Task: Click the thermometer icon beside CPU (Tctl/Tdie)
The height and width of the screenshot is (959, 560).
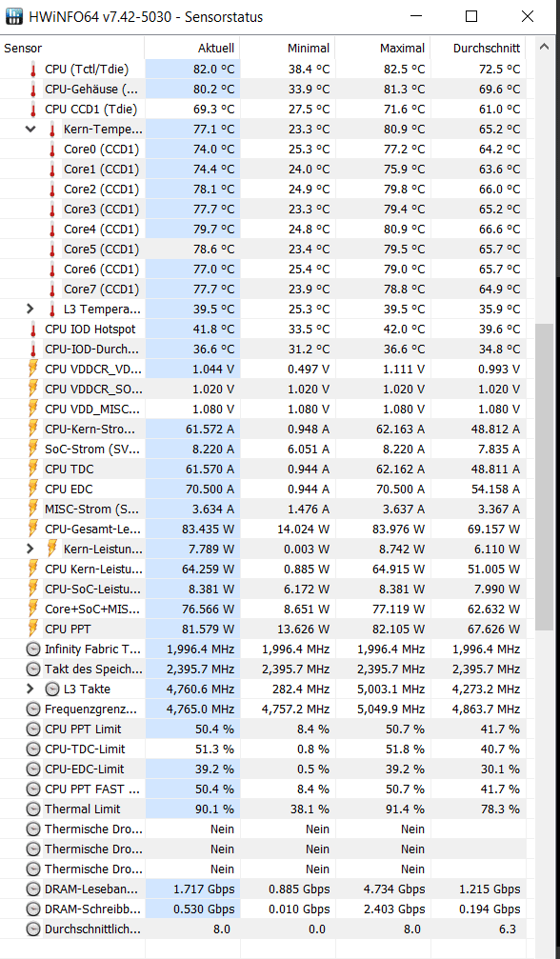Action: [33, 70]
